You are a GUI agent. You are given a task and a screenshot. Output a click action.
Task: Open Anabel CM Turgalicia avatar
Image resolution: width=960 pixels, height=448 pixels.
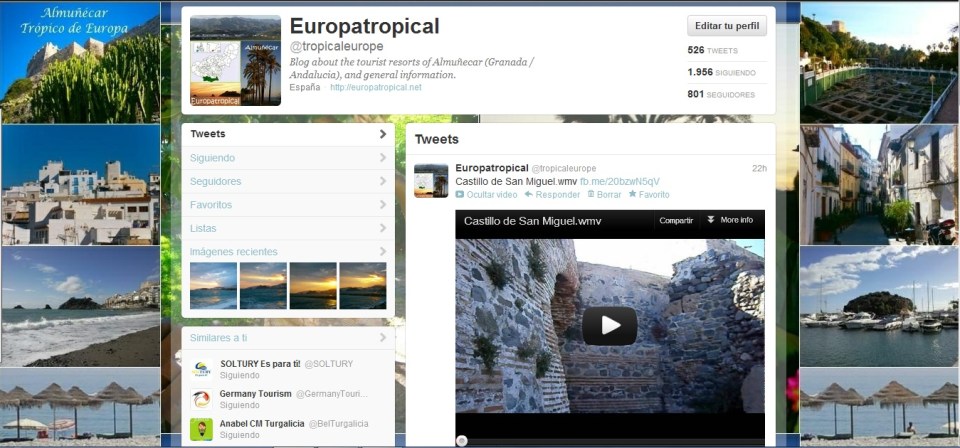tap(202, 429)
